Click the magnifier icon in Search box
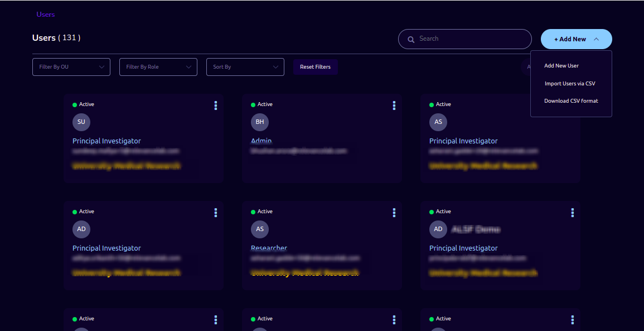 pyautogui.click(x=411, y=40)
